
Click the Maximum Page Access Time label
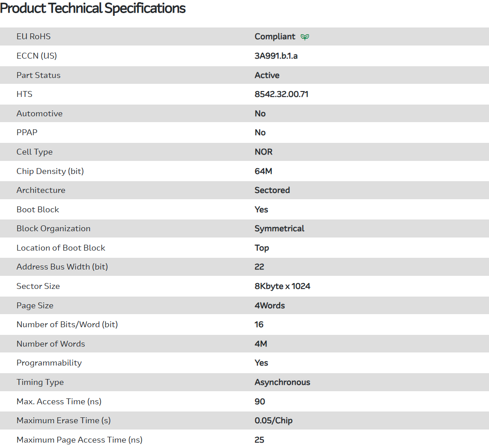(79, 440)
